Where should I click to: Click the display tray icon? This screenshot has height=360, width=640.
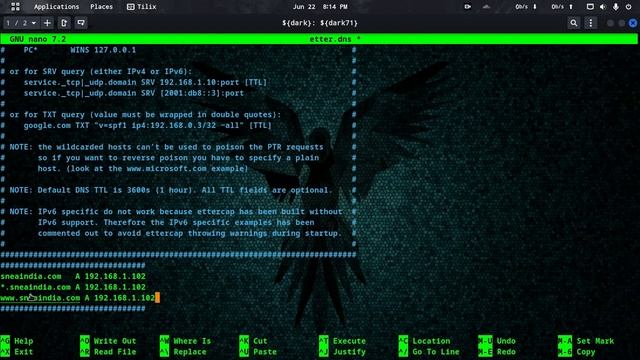590,7
